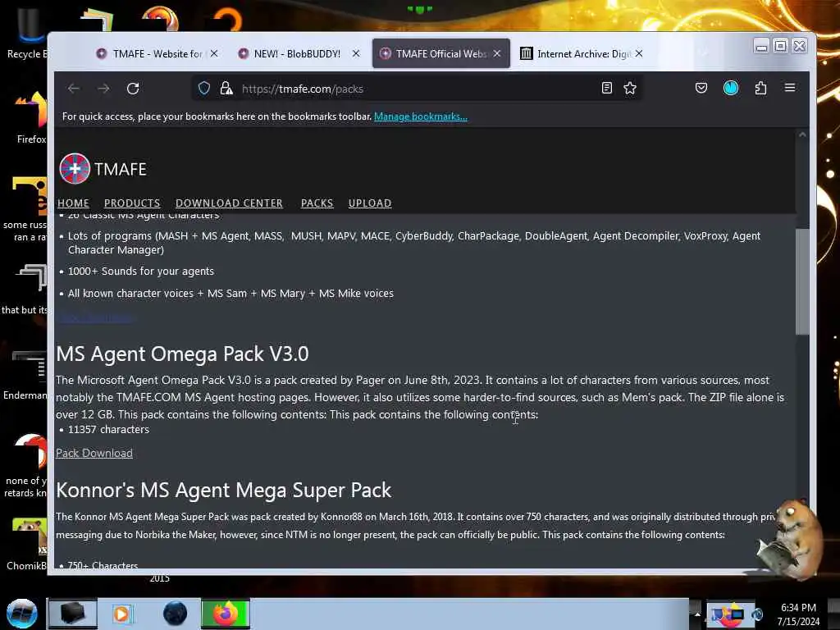Click the '11357 characters' list item
Screen dimensions: 840x630
click(109, 430)
